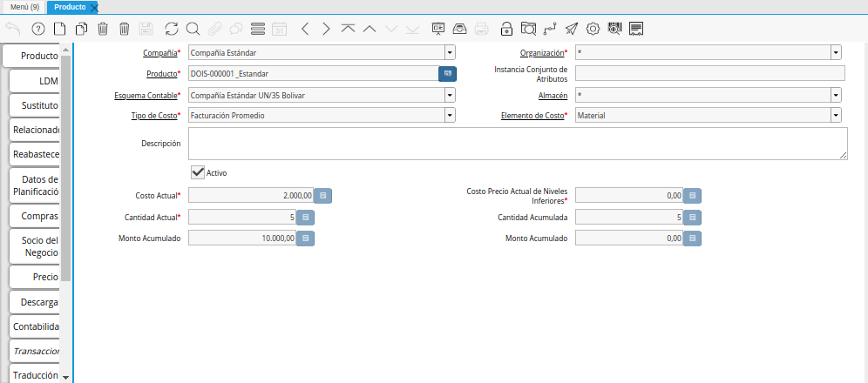
Task: Open the settings gear icon in toolbar
Action: [593, 29]
